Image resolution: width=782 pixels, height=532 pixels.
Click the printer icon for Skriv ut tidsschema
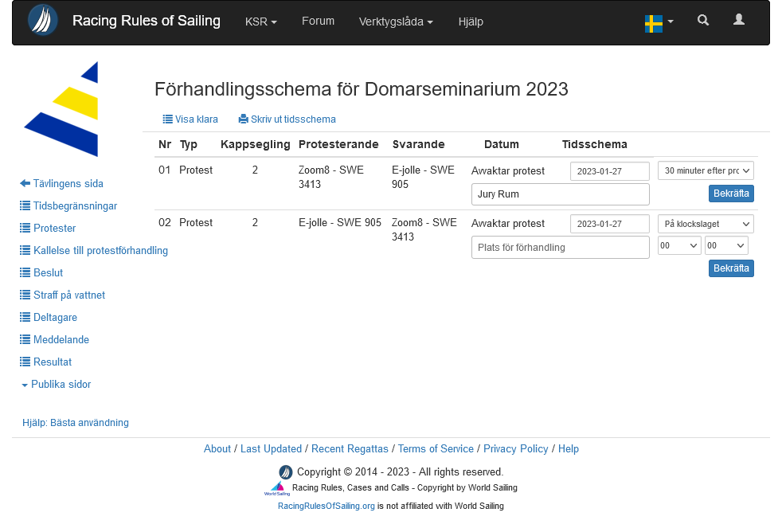pyautogui.click(x=243, y=119)
